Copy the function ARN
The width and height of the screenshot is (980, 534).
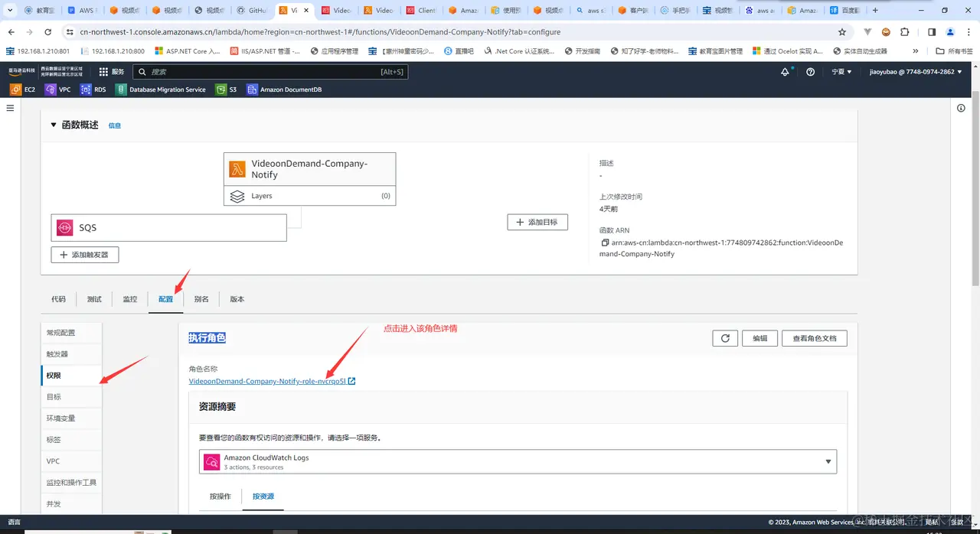point(605,243)
